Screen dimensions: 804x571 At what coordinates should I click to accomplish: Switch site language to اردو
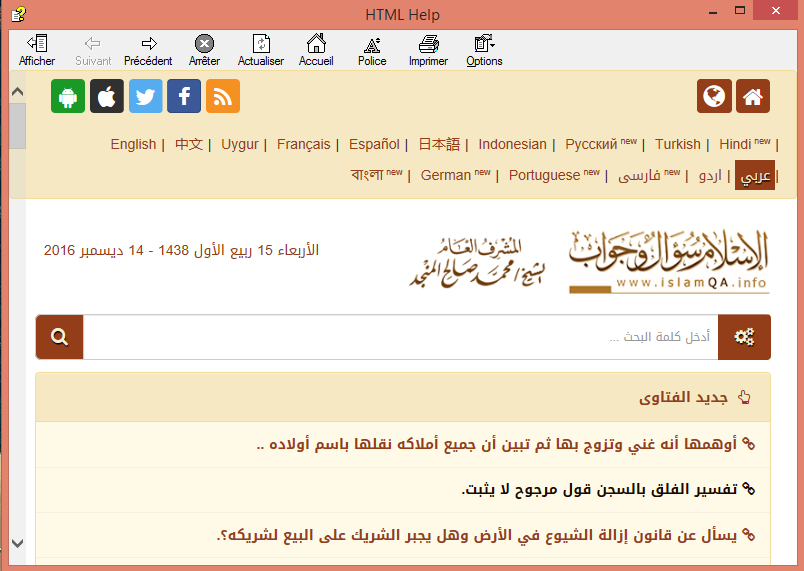pyautogui.click(x=710, y=175)
